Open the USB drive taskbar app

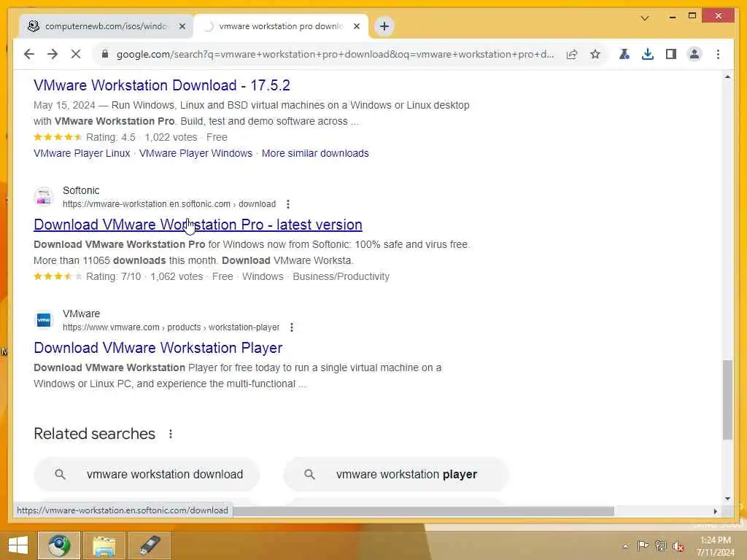pos(150,545)
